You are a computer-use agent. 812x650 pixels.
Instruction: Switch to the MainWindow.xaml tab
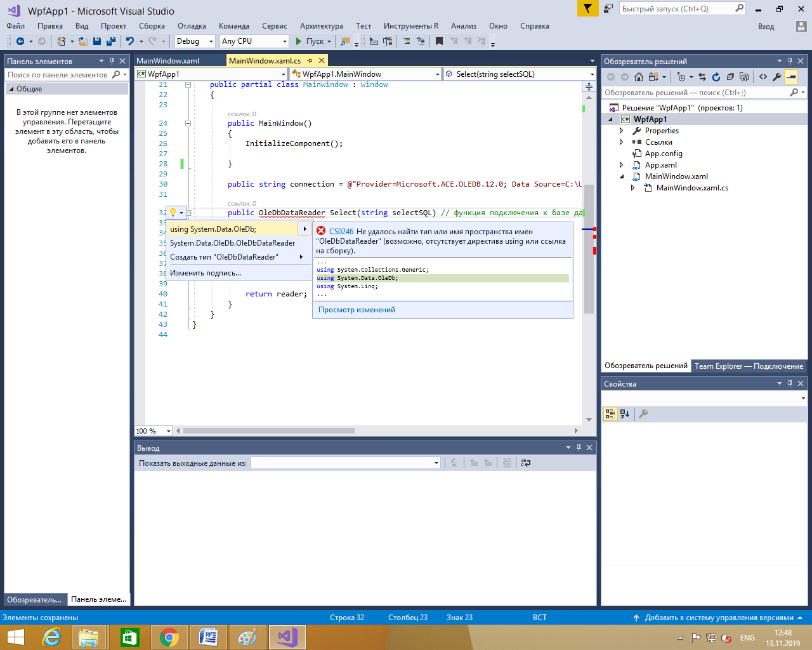click(168, 61)
